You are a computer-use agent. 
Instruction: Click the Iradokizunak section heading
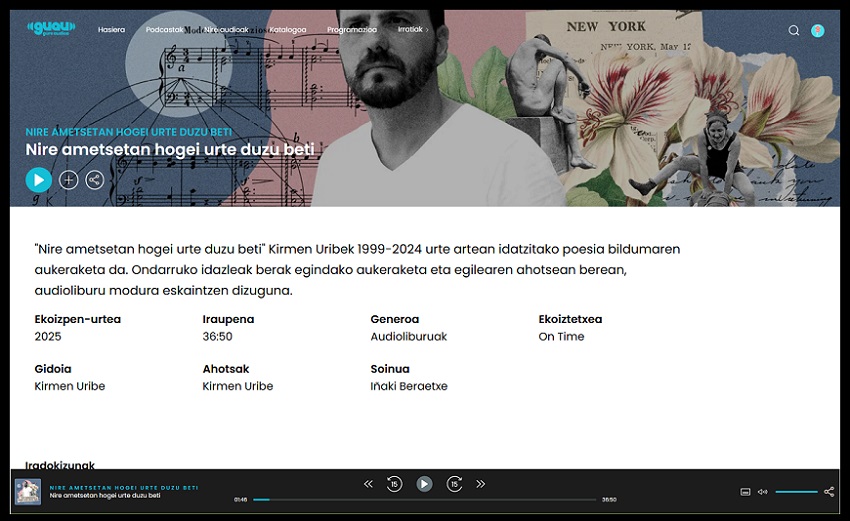pos(60,465)
